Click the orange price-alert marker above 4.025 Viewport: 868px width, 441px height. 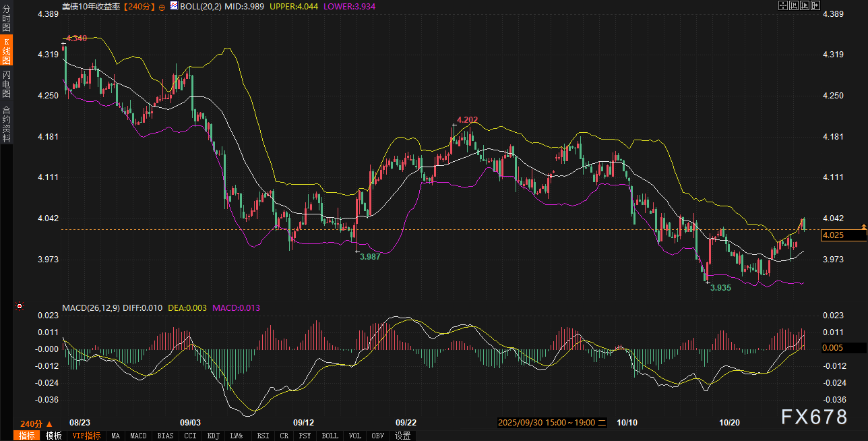[x=864, y=225]
